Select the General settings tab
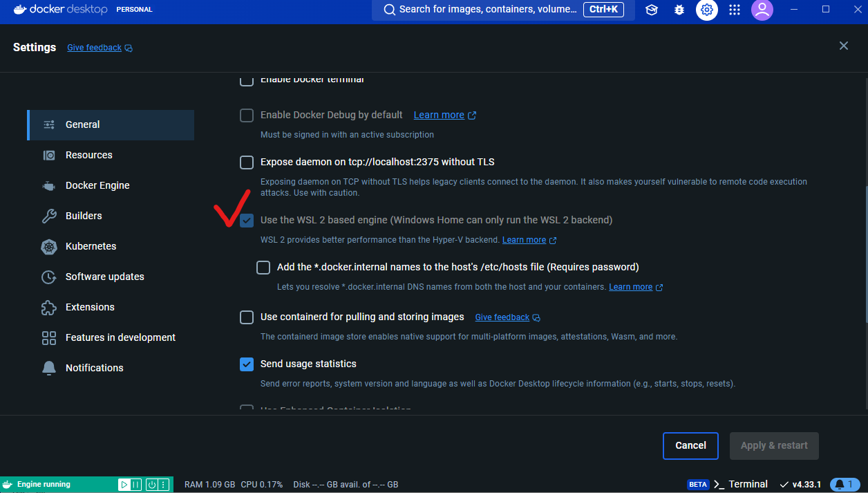Screen dimensions: 868x493 pos(111,124)
